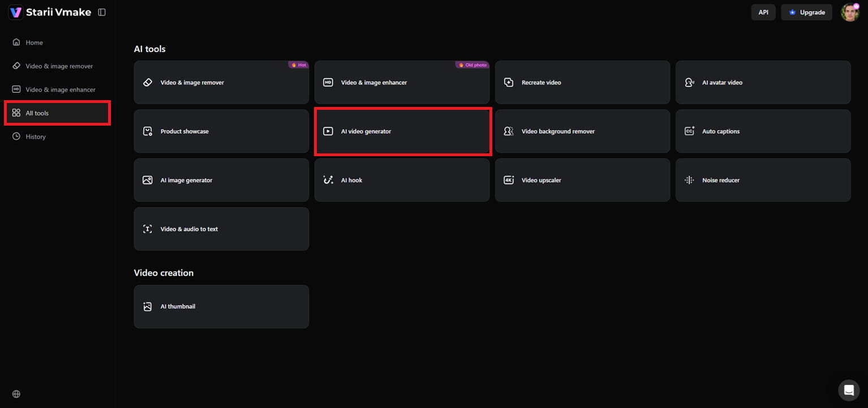868x408 pixels.
Task: Click the Home icon in the sidebar
Action: (16, 42)
